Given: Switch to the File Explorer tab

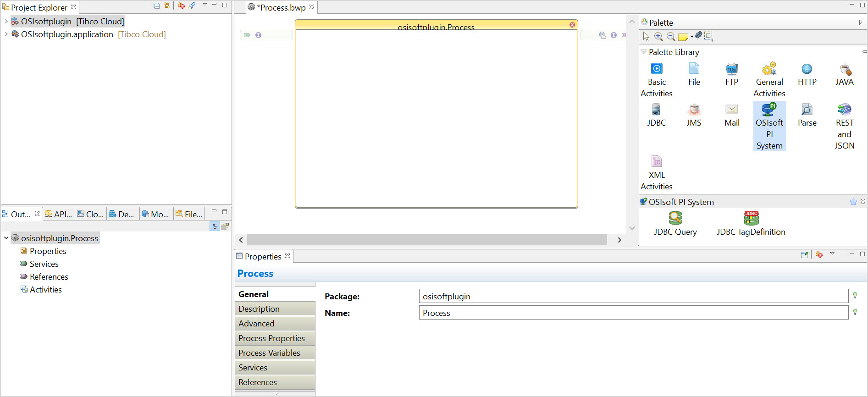Looking at the screenshot, I should tap(189, 214).
